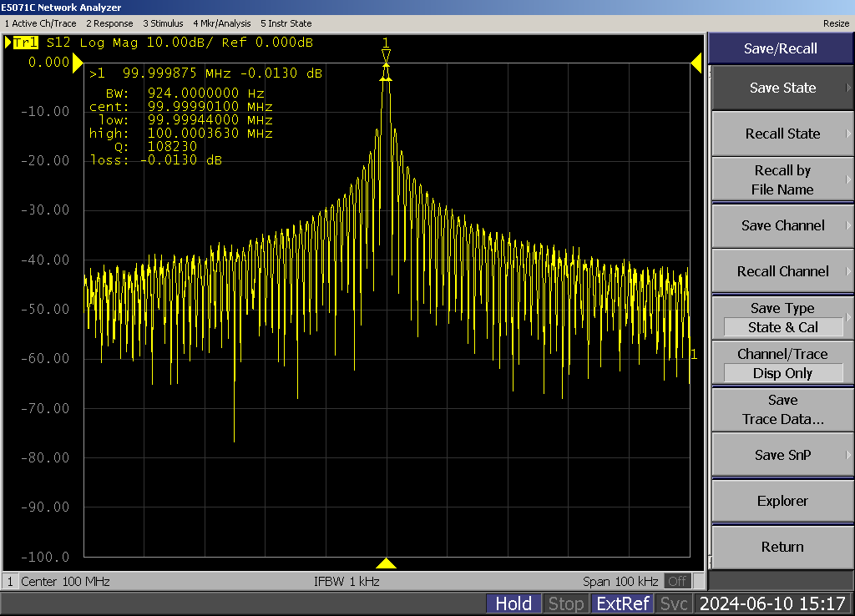Toggle the Off indicator next to Span
The height and width of the screenshot is (616, 855).
pos(677,581)
